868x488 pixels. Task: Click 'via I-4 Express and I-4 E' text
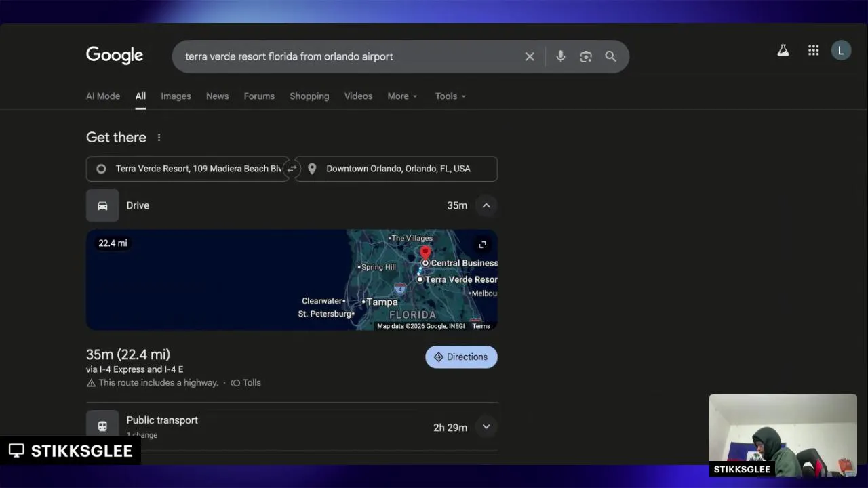pyautogui.click(x=134, y=369)
